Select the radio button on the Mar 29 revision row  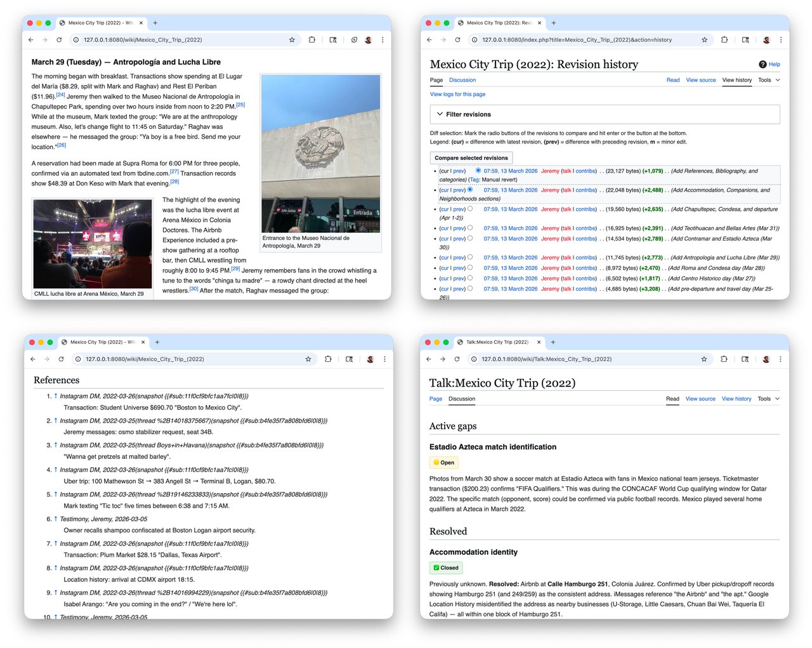pyautogui.click(x=469, y=258)
